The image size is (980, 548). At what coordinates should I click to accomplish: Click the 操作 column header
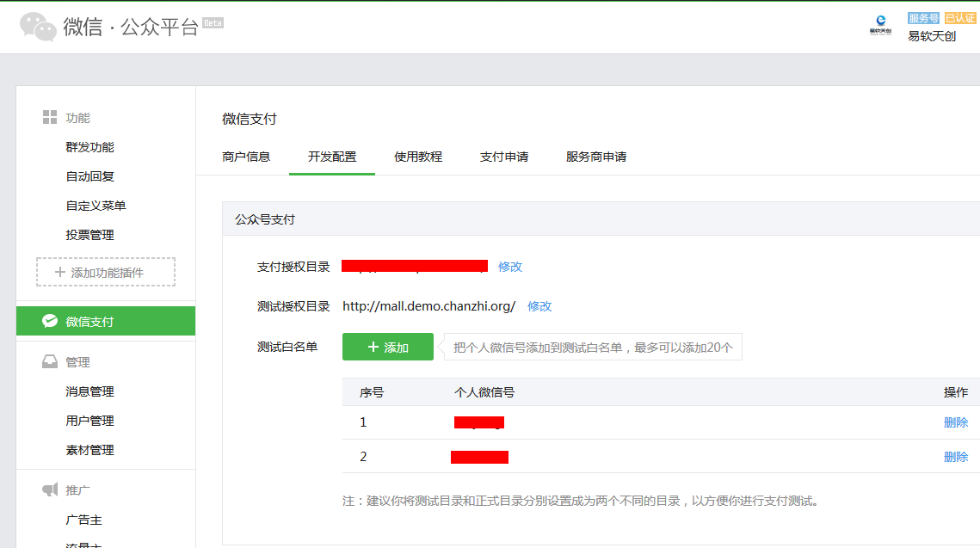956,392
